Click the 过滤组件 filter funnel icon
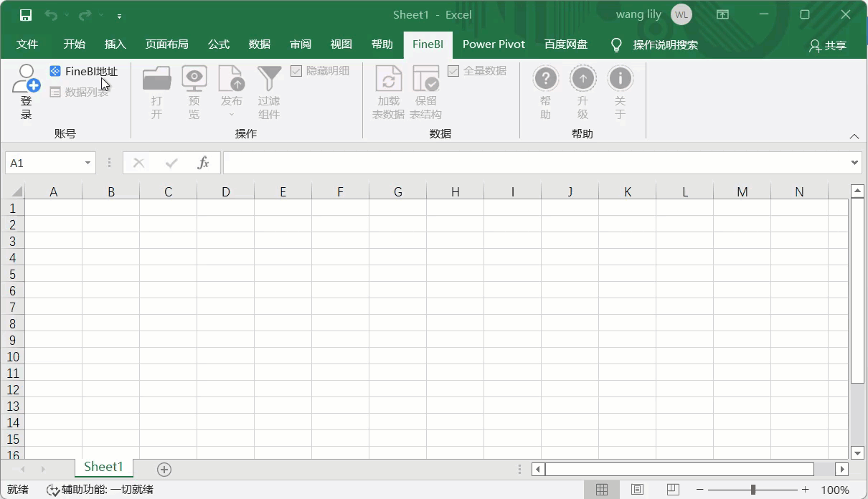Viewport: 868px width, 499px height. coord(269,79)
